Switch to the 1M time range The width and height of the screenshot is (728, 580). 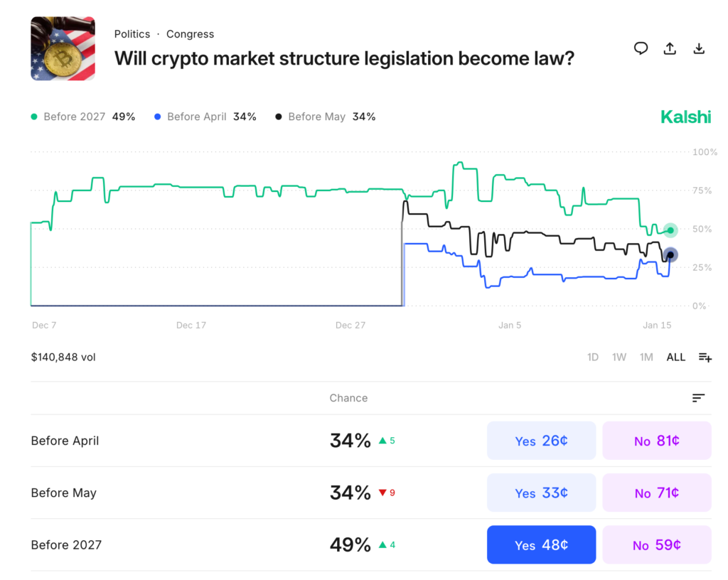click(646, 357)
